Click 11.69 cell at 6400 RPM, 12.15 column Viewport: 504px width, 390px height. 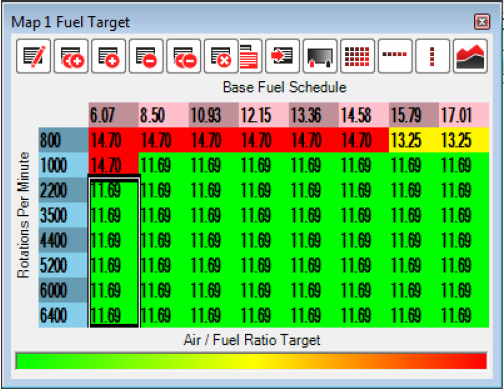point(264,315)
